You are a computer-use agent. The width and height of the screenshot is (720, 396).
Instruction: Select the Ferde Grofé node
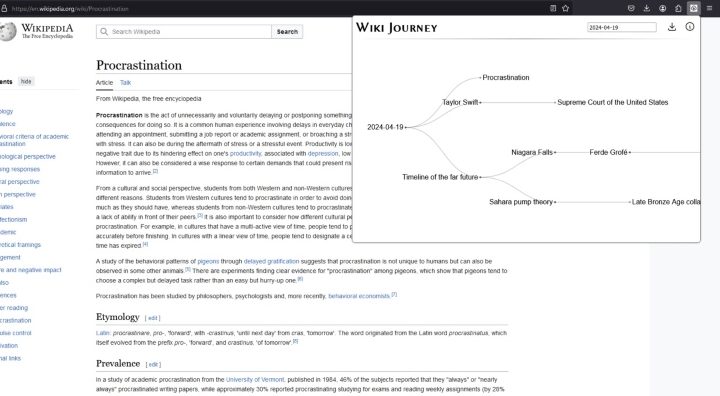(608, 152)
